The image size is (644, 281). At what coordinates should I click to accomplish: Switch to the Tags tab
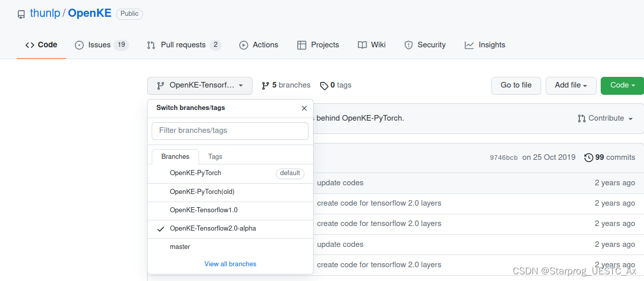click(x=215, y=157)
